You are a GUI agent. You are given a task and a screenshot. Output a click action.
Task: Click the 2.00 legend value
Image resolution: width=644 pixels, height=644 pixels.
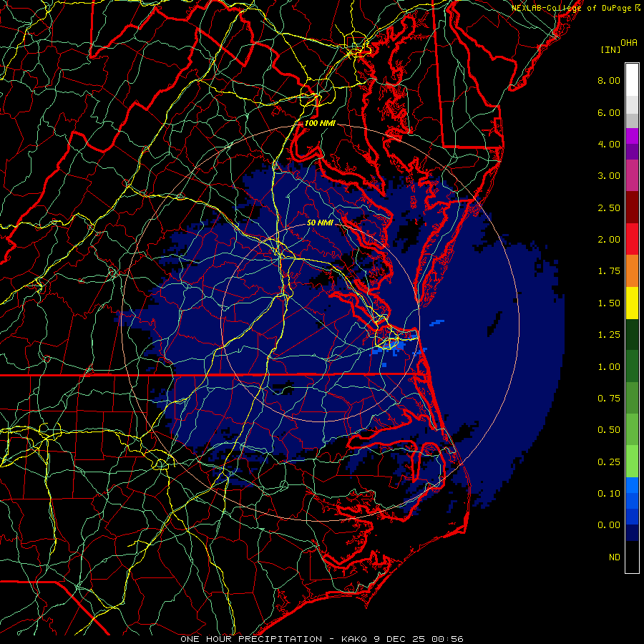(x=609, y=240)
